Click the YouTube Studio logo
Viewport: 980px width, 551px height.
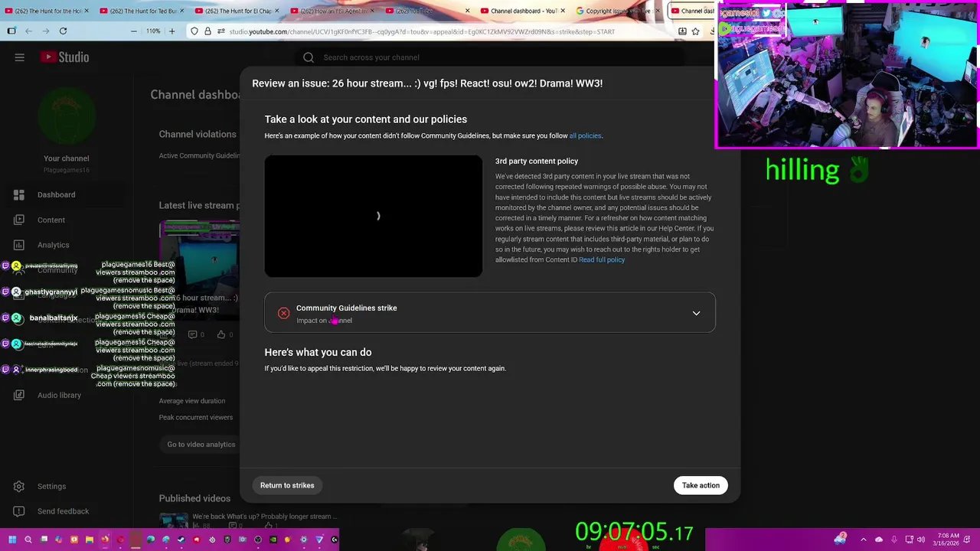(x=64, y=57)
